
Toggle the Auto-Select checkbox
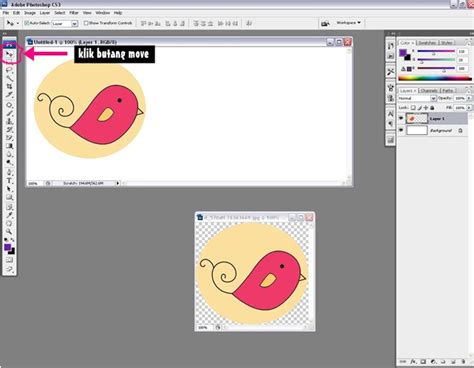pyautogui.click(x=27, y=23)
